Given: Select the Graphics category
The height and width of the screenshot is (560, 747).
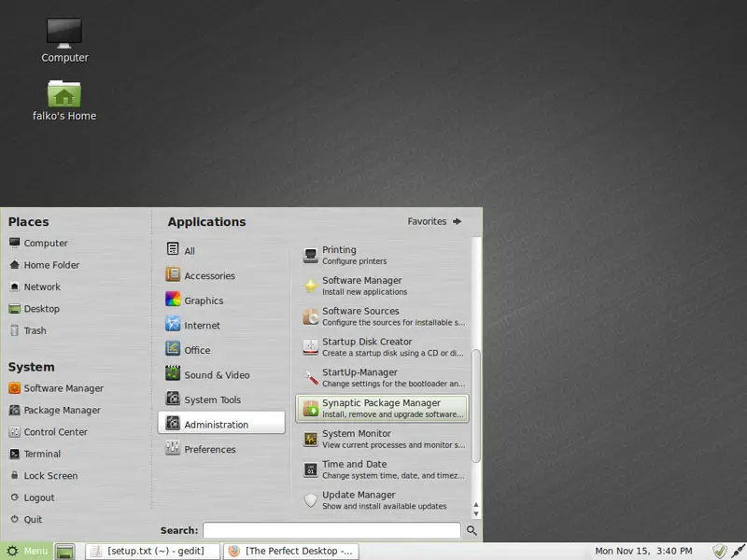Looking at the screenshot, I should [x=203, y=301].
